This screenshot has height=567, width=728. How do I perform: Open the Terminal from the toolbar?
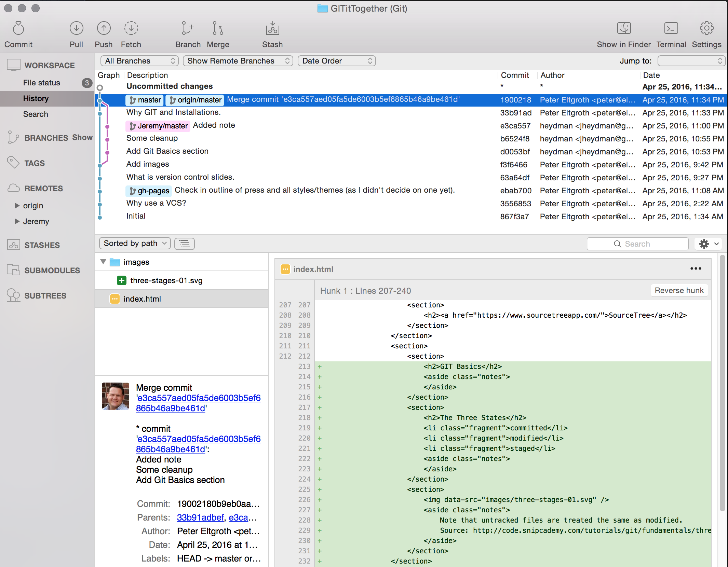click(671, 29)
